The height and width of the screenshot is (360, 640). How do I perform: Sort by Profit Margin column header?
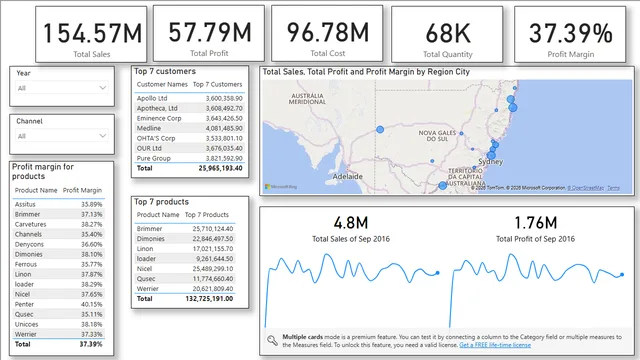(x=82, y=190)
